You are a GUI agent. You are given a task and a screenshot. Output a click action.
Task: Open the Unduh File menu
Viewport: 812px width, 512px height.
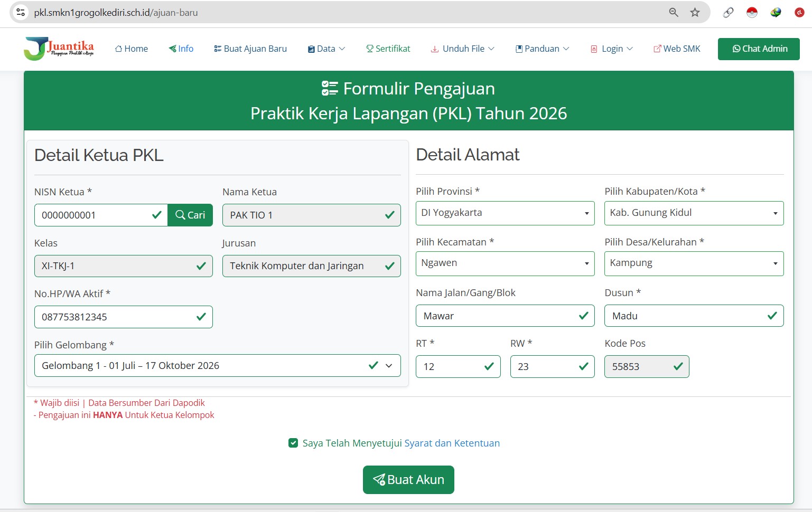point(463,49)
